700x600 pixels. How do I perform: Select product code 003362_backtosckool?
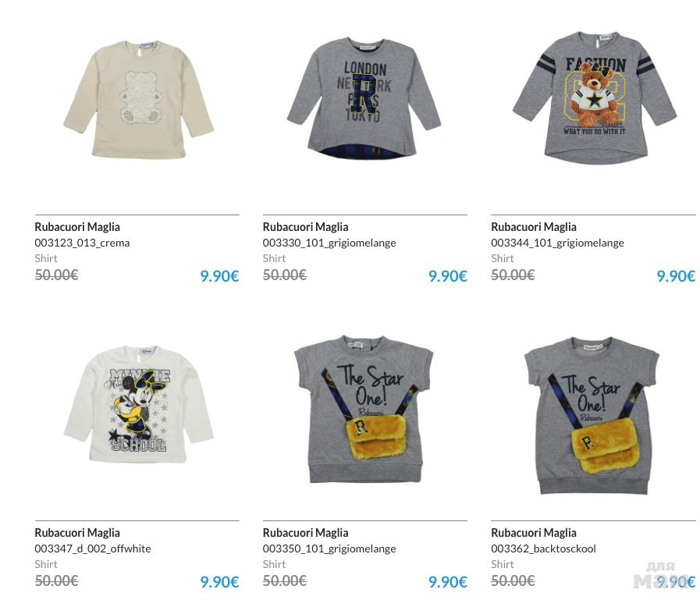(x=543, y=549)
